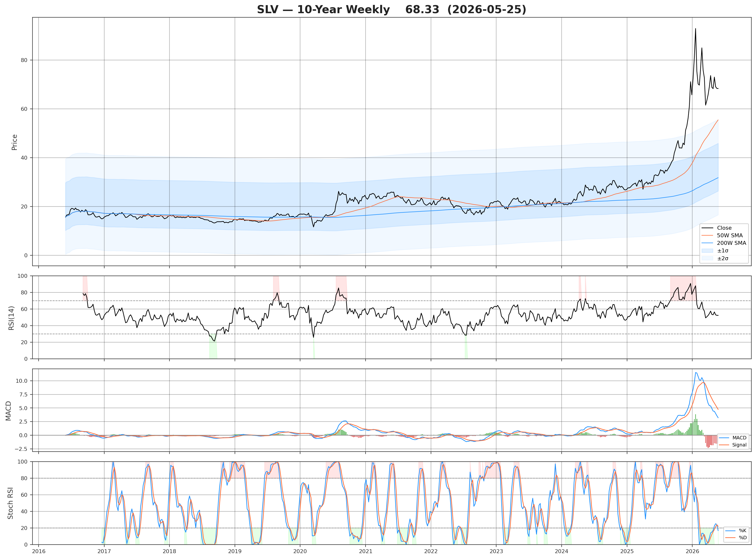The width and height of the screenshot is (756, 559).
Task: Click the 2016 x-axis tick label
Action: coord(39,552)
